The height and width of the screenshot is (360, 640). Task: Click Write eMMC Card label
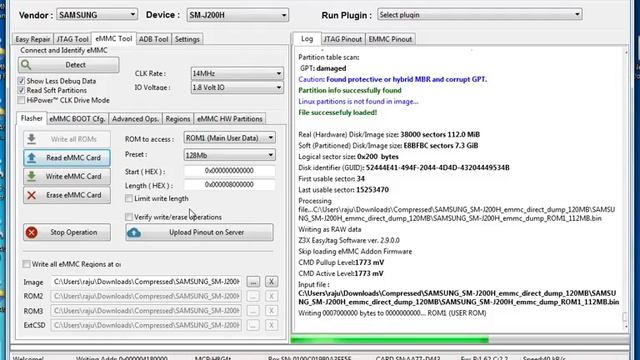73,176
